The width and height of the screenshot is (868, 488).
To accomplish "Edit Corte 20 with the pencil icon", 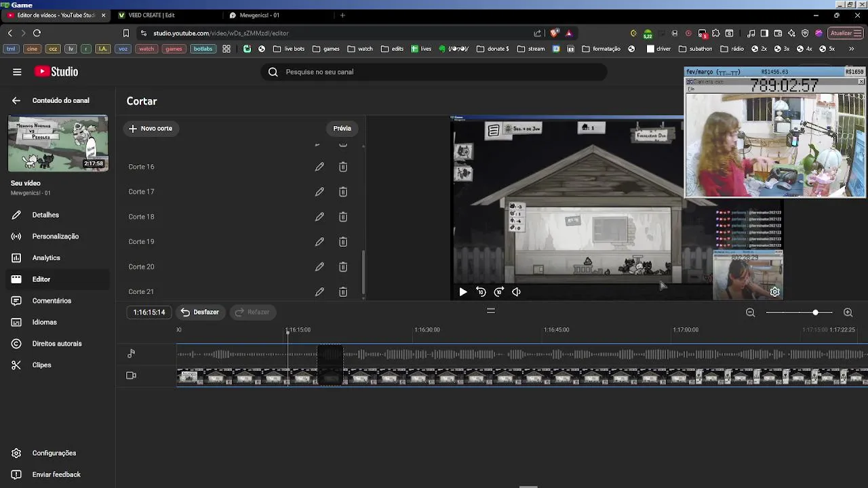I will coord(319,267).
